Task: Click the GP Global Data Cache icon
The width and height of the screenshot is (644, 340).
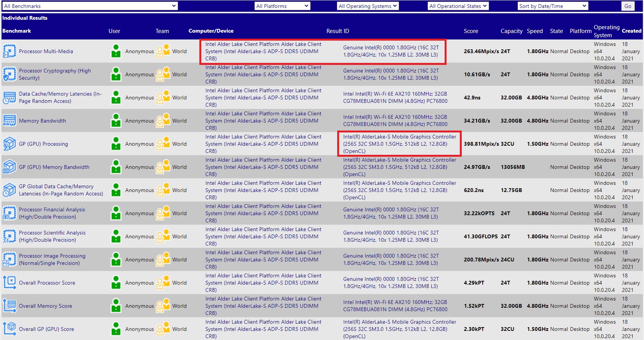Action: click(x=9, y=190)
